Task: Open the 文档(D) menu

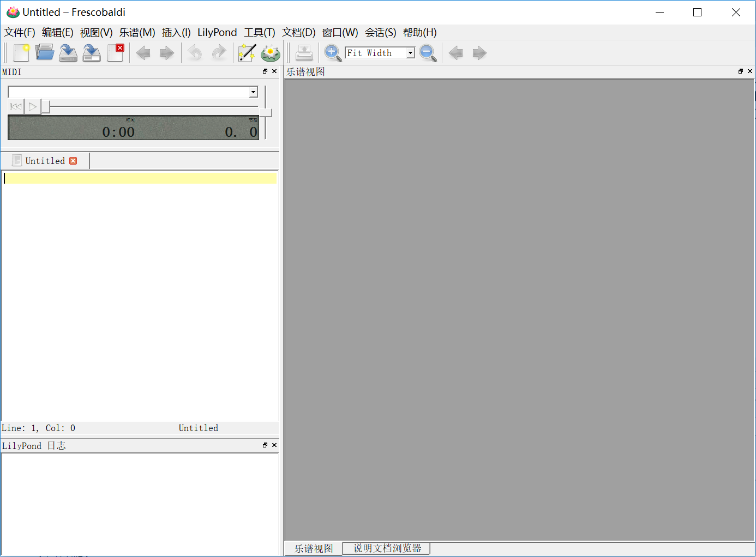Action: [x=299, y=33]
